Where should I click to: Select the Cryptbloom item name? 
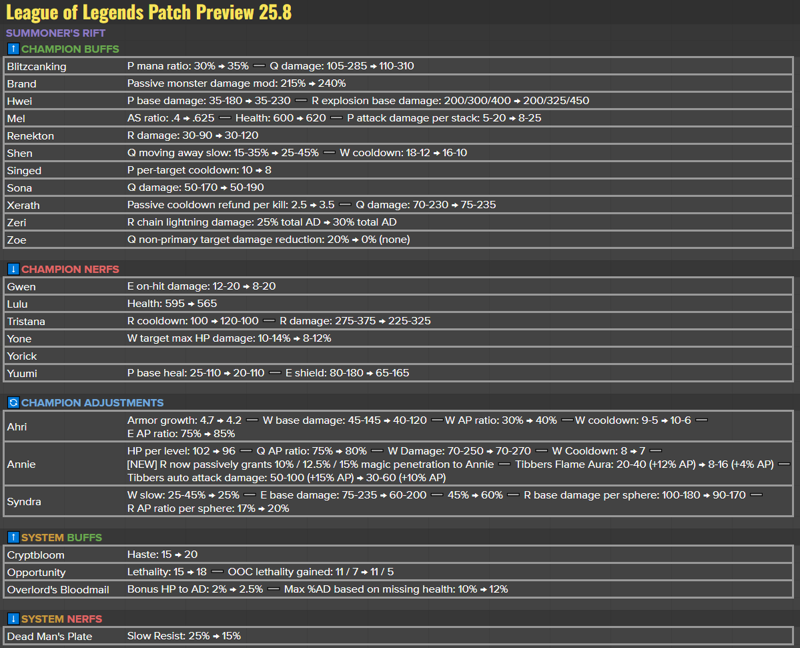(x=35, y=555)
